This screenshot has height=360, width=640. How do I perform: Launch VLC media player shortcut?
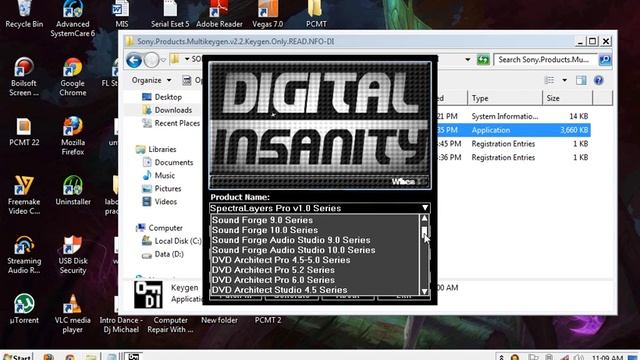tap(73, 314)
